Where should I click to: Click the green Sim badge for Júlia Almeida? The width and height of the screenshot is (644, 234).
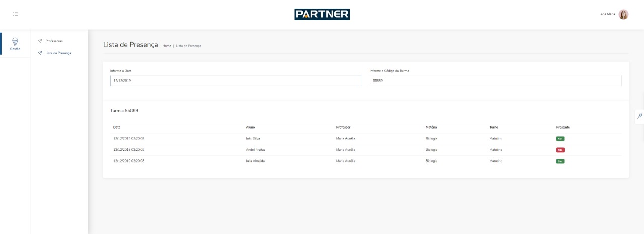pos(560,161)
